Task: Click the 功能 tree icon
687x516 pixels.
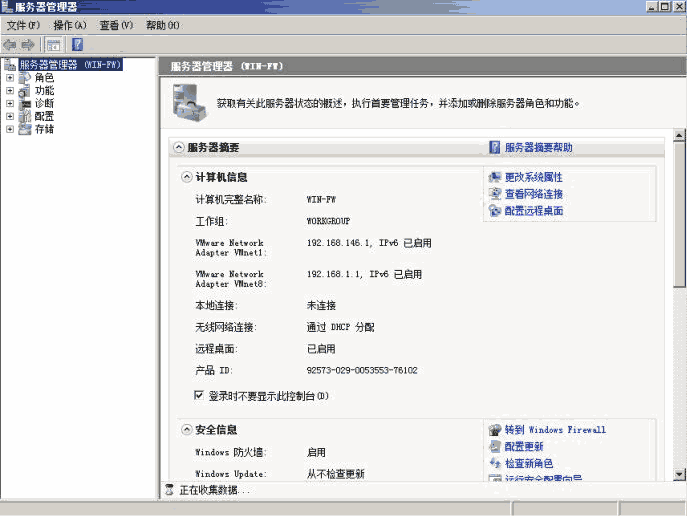Action: click(x=25, y=91)
